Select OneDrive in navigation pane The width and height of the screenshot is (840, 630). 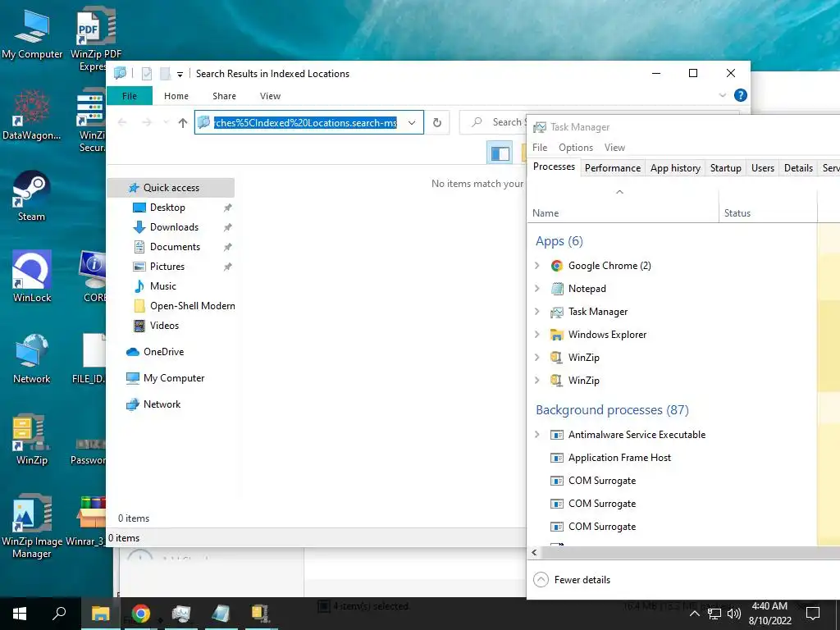point(163,352)
